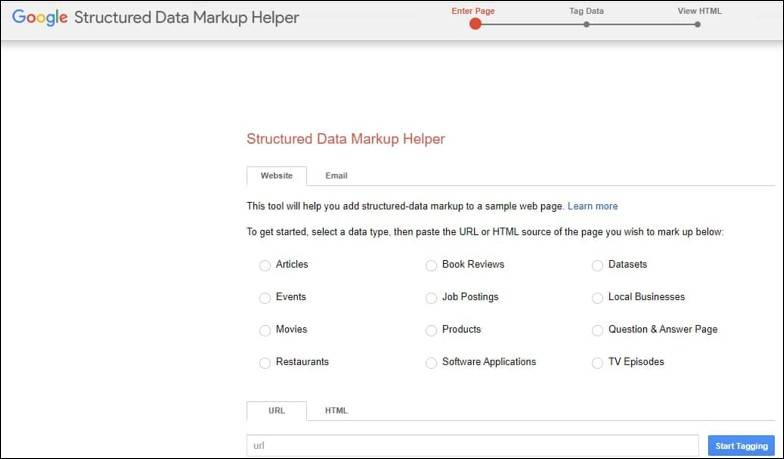This screenshot has width=784, height=459.
Task: Click the Structured Data Markup Helper header title
Action: tap(186, 18)
